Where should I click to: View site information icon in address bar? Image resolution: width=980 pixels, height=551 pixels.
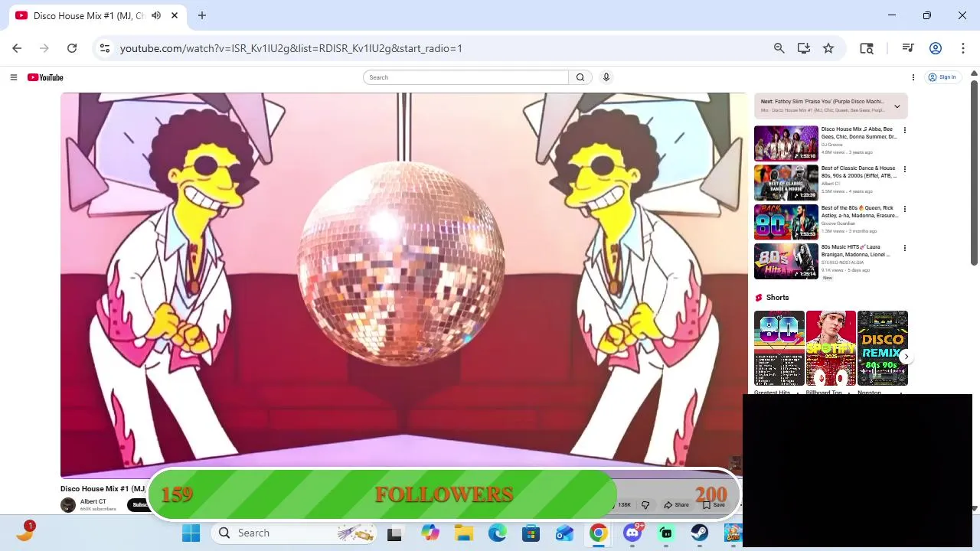click(105, 48)
